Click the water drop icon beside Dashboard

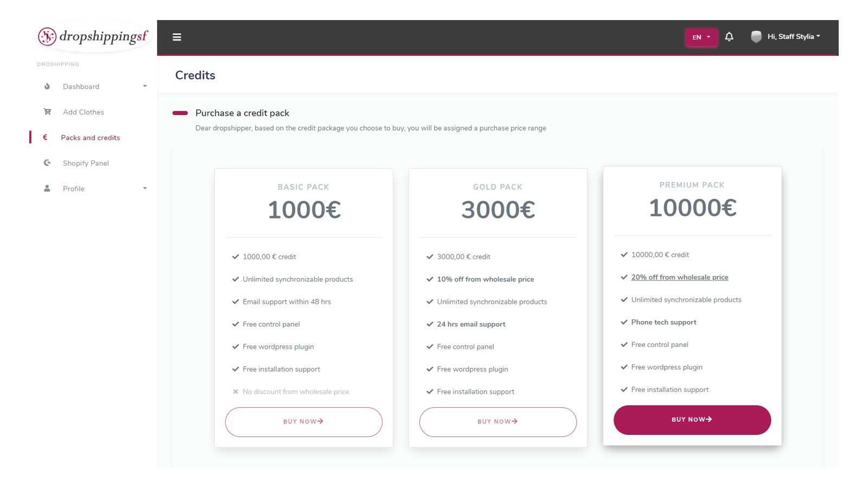(47, 86)
